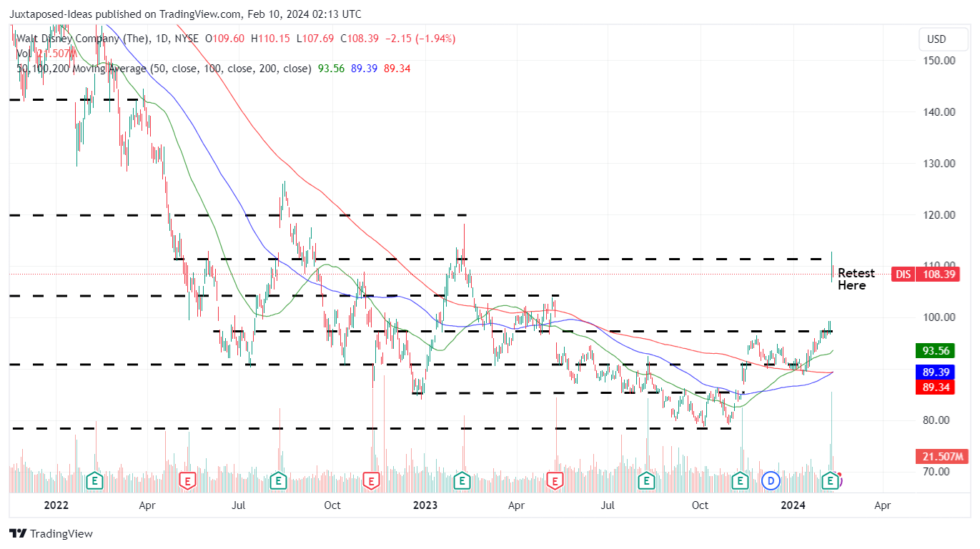Image resolution: width=980 pixels, height=549 pixels.
Task: Click the red earnings marker just before the 2023 label
Action: [371, 481]
